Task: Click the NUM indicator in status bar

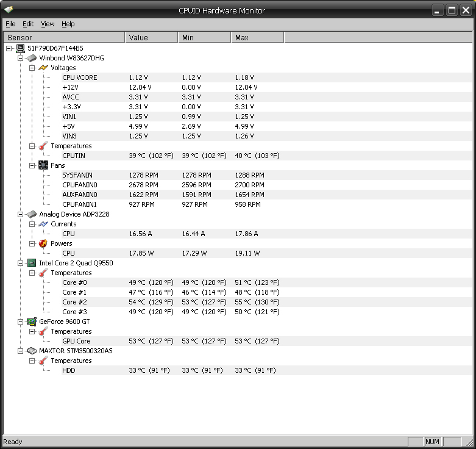Action: tap(432, 442)
